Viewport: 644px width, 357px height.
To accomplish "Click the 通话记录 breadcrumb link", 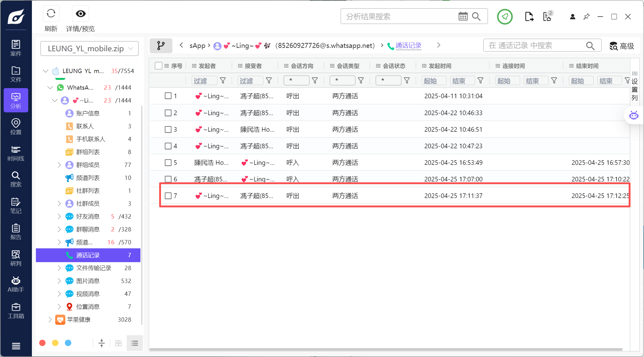I will 408,46.
